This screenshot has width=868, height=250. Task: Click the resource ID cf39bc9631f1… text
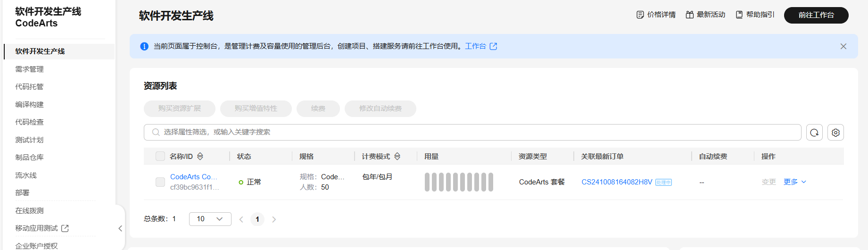click(194, 187)
